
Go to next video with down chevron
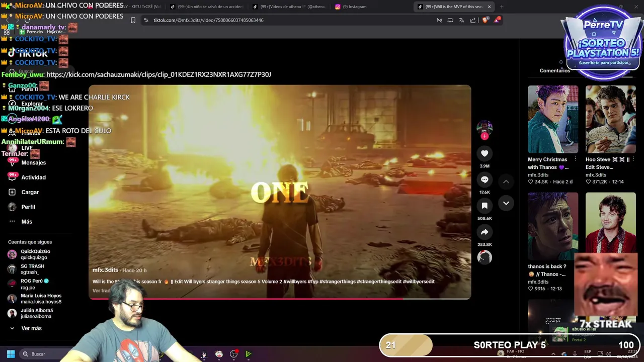tap(506, 203)
